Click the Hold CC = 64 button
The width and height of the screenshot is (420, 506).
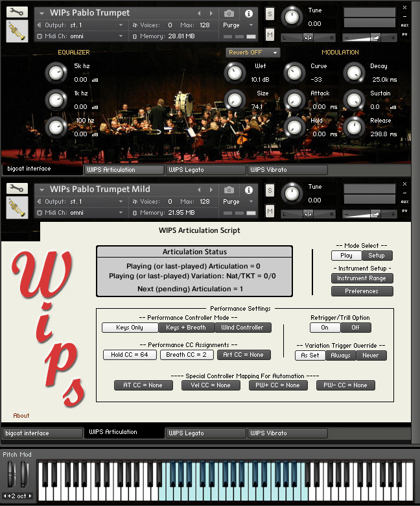tap(130, 355)
